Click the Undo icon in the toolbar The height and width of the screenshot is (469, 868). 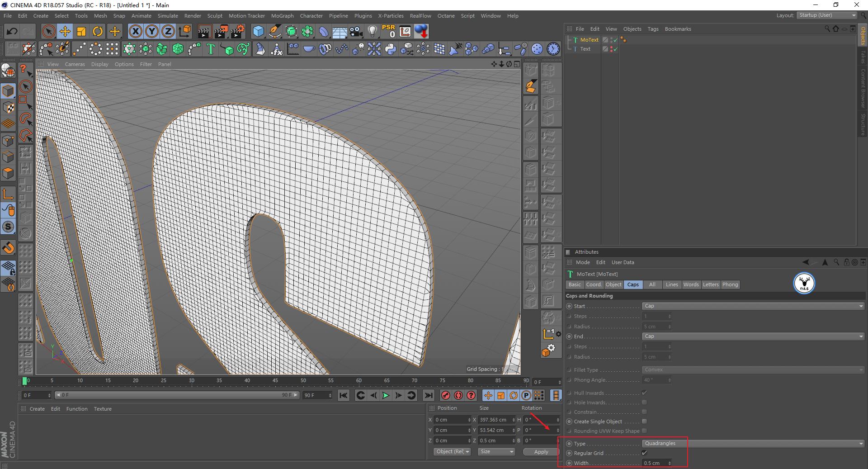click(x=12, y=31)
